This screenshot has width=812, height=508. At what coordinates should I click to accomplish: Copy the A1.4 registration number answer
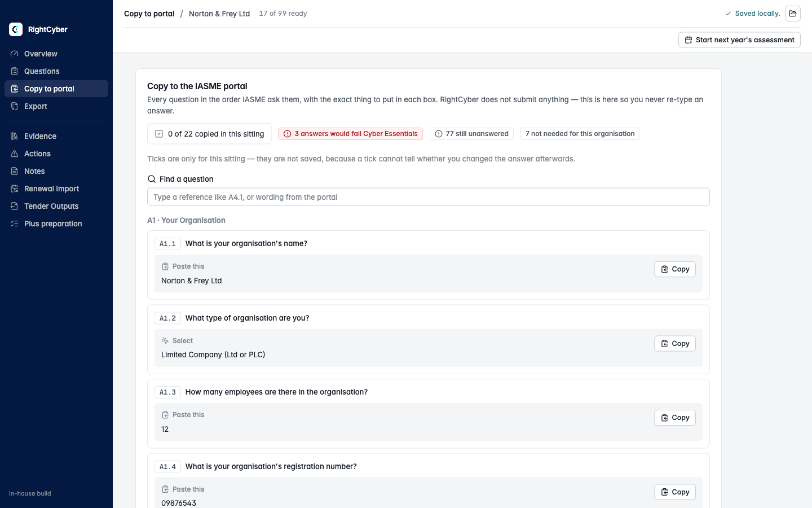[675, 492]
